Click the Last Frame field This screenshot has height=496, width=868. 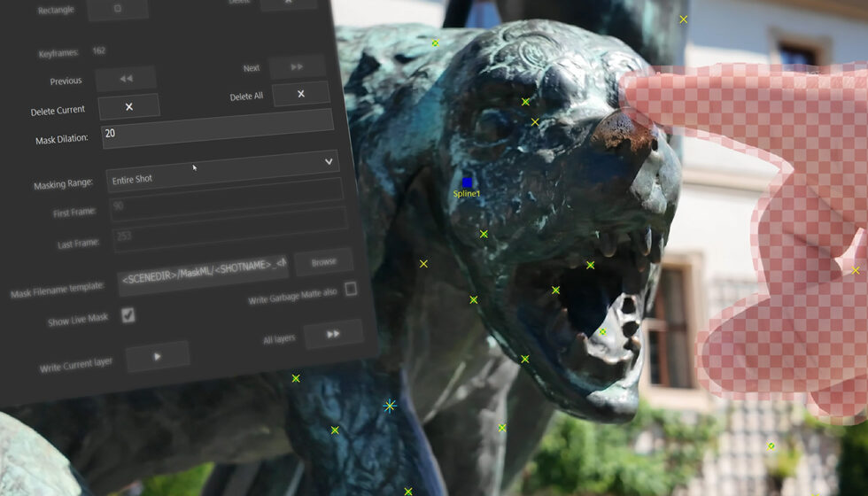(x=230, y=229)
